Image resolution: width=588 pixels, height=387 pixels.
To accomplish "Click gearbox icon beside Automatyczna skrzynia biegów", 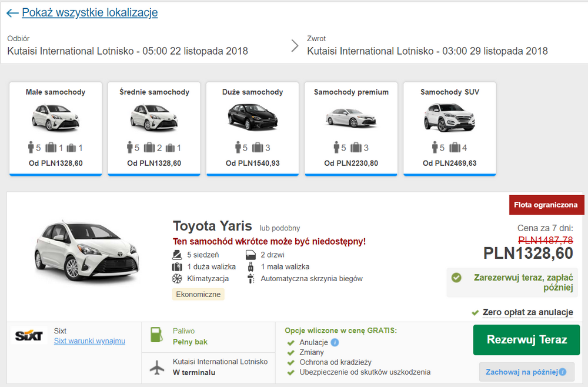I will click(x=250, y=279).
